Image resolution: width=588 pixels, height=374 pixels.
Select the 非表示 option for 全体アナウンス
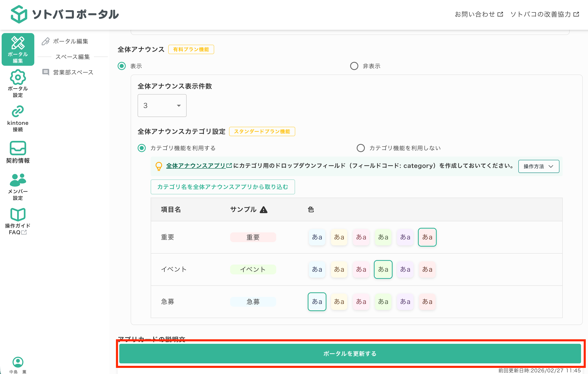tap(354, 66)
